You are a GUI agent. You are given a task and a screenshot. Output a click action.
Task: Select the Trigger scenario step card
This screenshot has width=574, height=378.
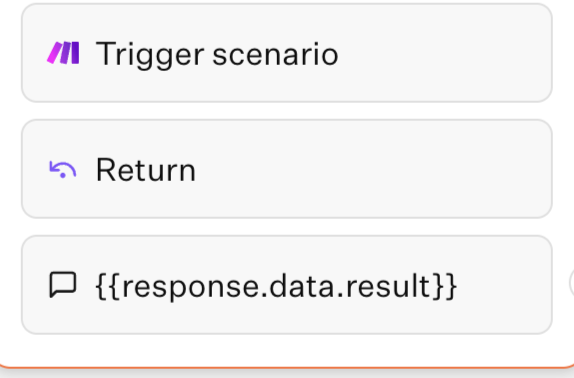tap(287, 53)
